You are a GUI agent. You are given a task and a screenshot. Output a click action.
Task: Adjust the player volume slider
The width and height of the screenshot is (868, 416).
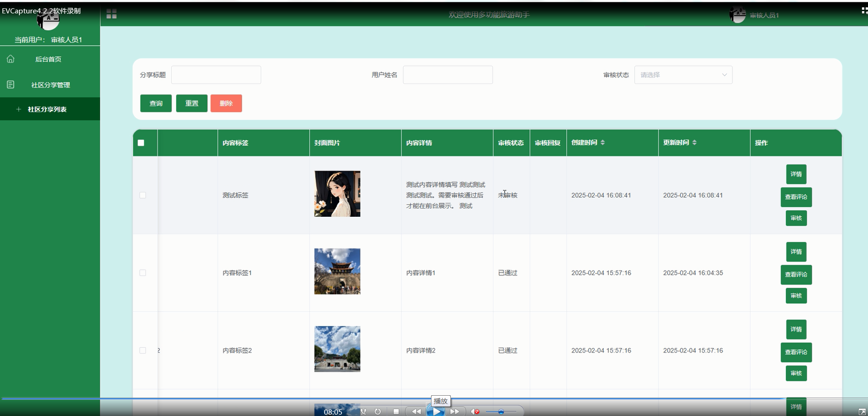coord(501,411)
